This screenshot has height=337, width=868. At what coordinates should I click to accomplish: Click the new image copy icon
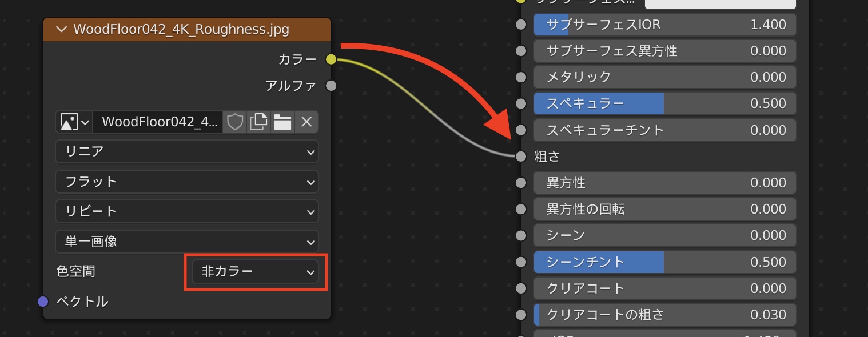point(259,122)
